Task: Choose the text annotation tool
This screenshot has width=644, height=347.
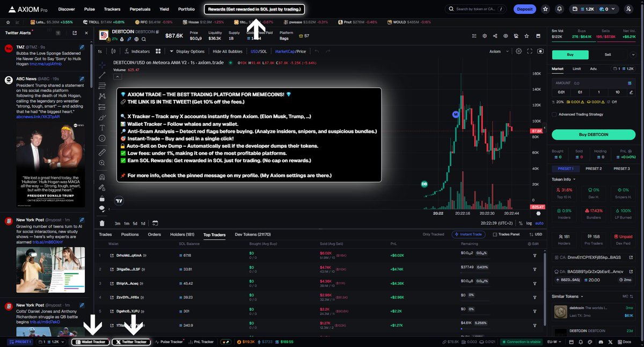Action: tap(103, 128)
